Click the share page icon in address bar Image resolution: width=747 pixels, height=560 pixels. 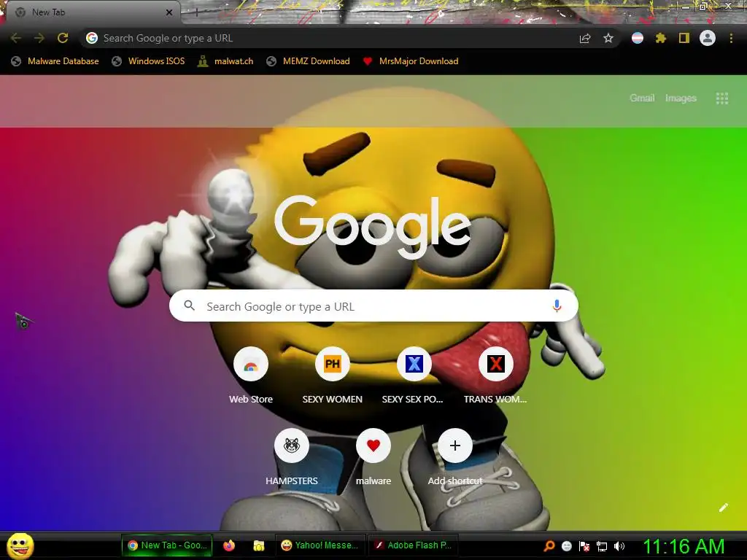point(585,39)
